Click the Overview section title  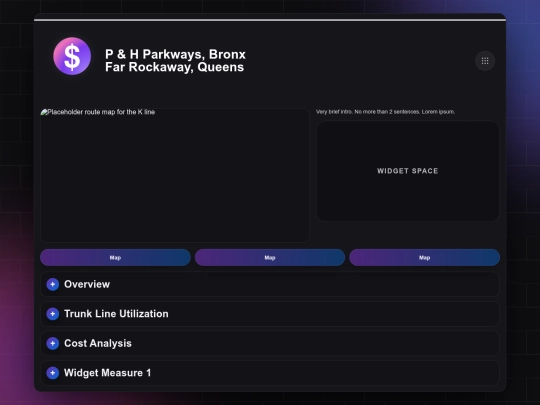pyautogui.click(x=87, y=284)
